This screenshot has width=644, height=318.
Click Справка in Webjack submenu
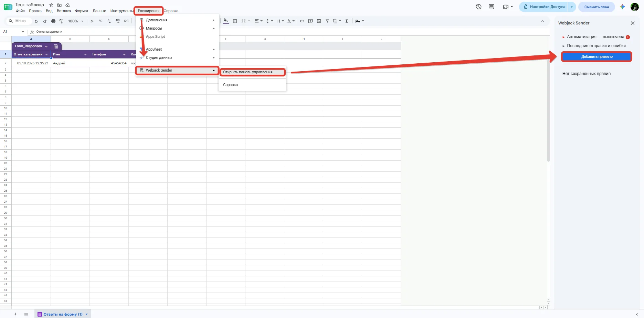[230, 85]
